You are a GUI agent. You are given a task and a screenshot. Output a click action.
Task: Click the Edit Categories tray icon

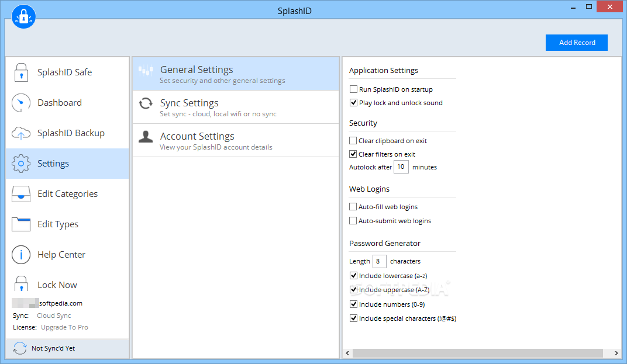pyautogui.click(x=21, y=194)
